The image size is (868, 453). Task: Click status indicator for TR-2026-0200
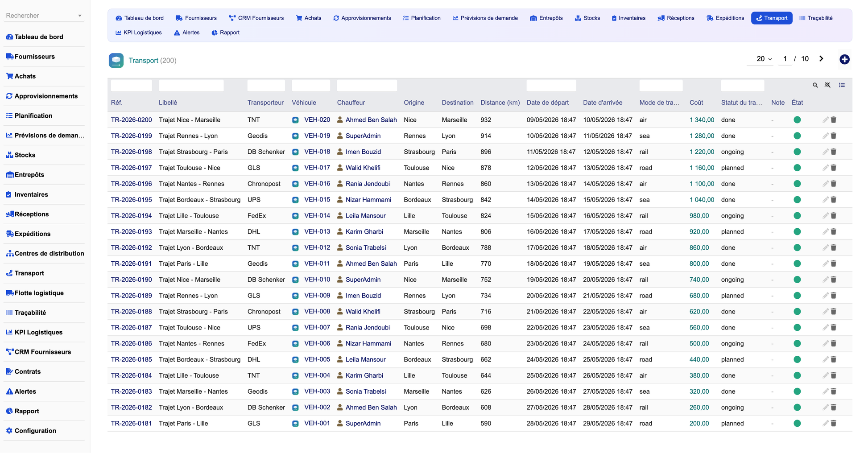pyautogui.click(x=797, y=120)
